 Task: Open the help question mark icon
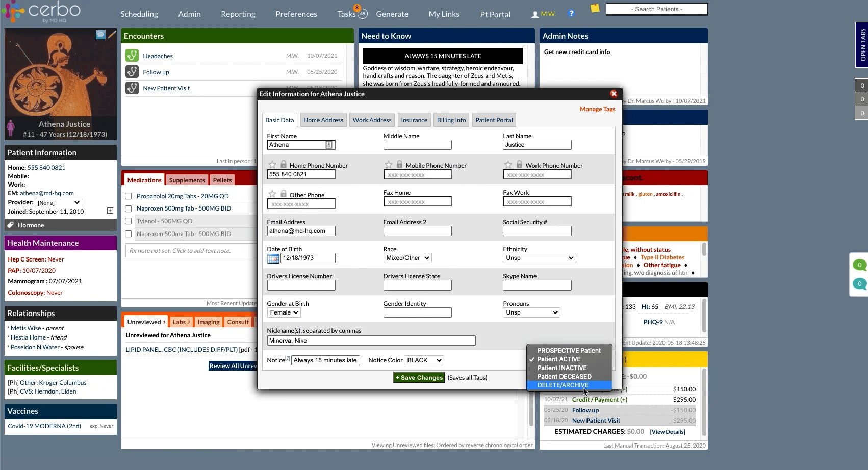coord(571,14)
